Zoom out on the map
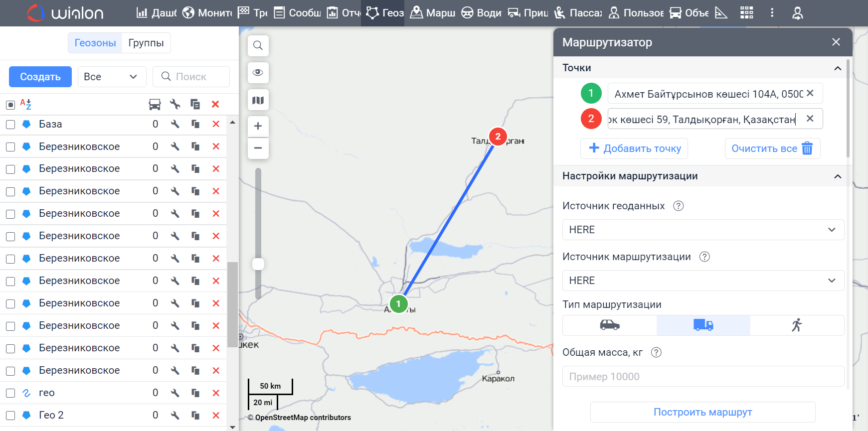Viewport: 868px width, 431px height. tap(258, 148)
